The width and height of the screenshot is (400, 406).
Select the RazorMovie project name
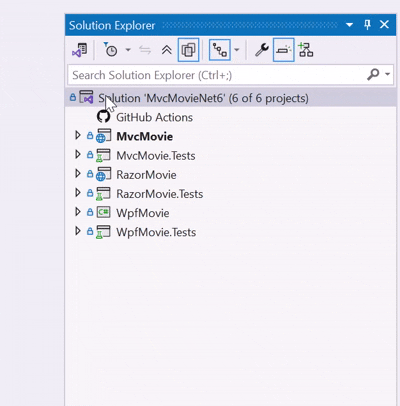(x=146, y=175)
